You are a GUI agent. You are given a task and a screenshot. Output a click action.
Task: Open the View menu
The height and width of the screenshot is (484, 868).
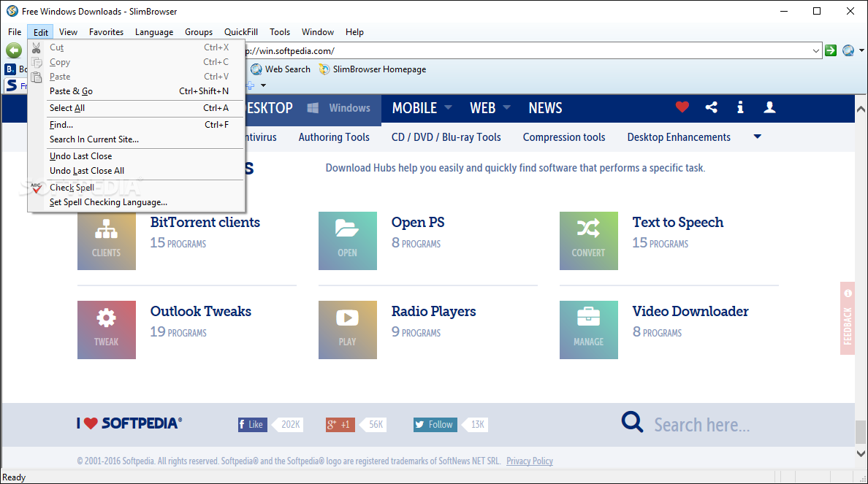[x=68, y=32]
